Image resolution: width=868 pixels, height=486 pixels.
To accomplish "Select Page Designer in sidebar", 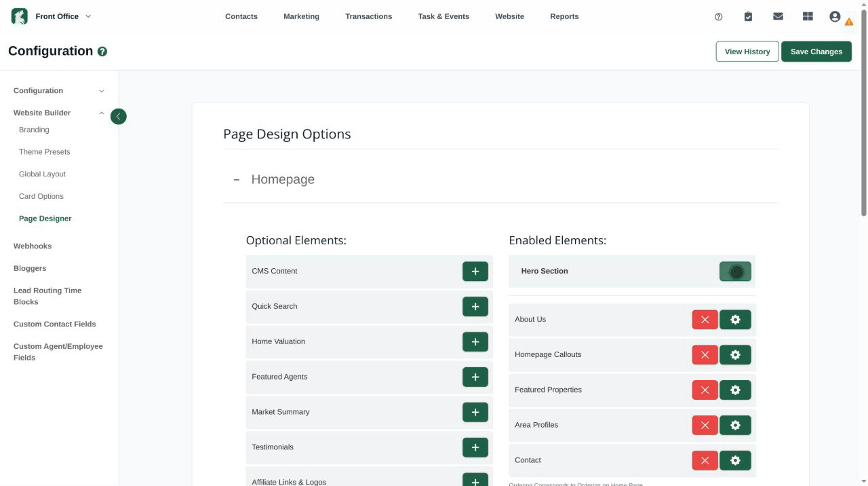I will 45,219.
